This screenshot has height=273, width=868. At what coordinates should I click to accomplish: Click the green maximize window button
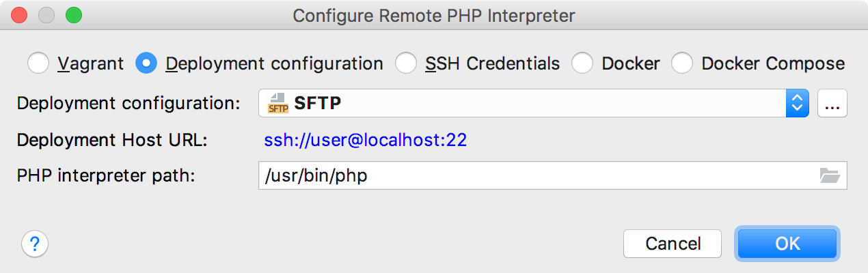(73, 15)
